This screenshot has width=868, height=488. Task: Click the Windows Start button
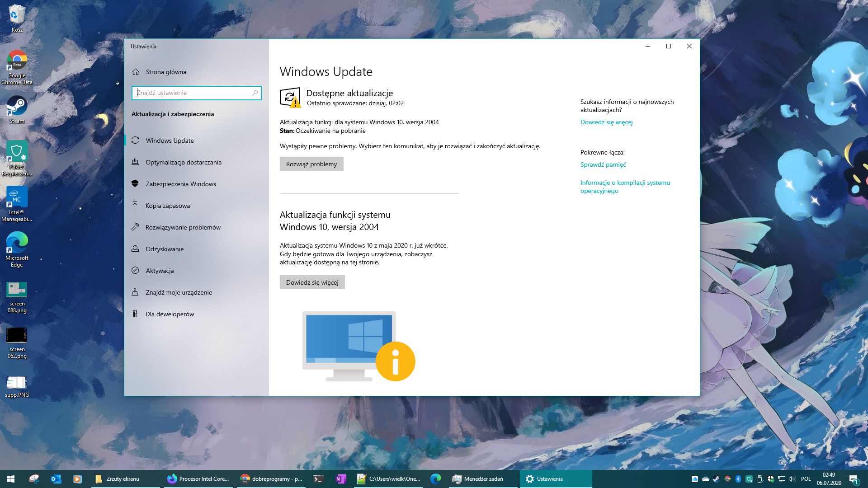tap(11, 479)
